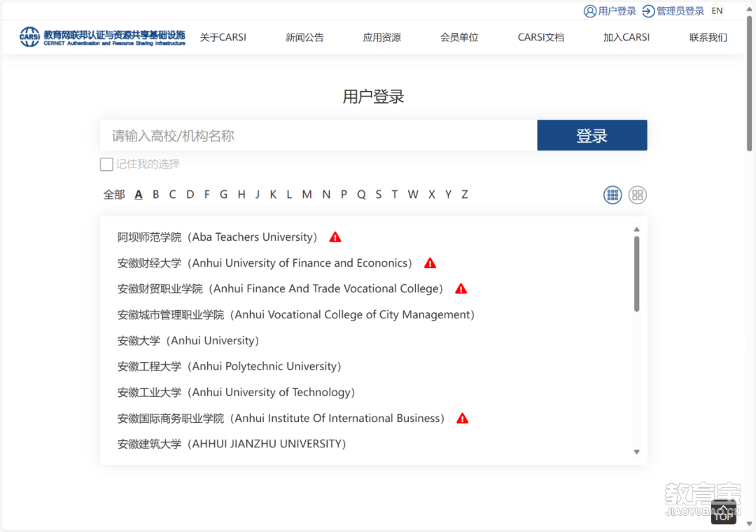Open 联系我们 menu

point(708,37)
